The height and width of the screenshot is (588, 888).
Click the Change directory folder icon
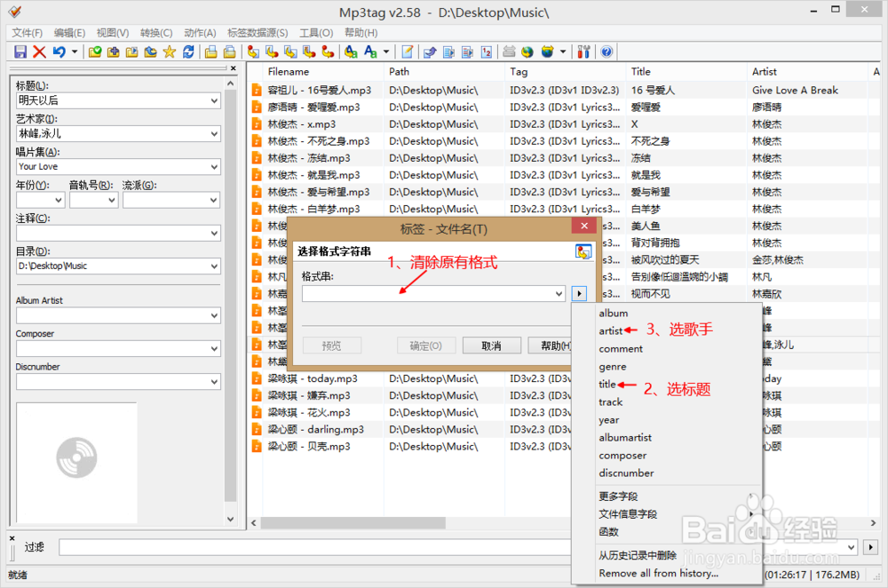pos(95,52)
